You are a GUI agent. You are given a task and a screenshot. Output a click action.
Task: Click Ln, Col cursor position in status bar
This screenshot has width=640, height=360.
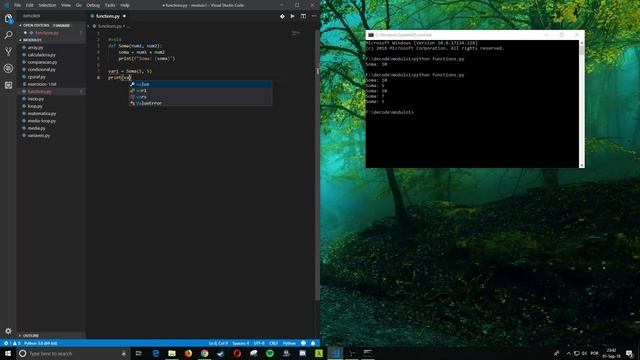point(218,343)
